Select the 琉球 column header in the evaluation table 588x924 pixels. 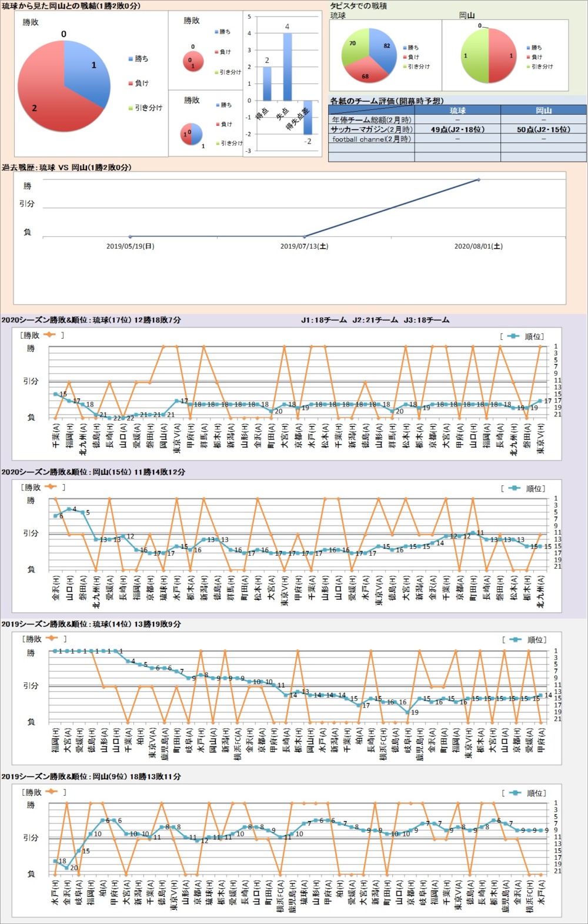[457, 111]
